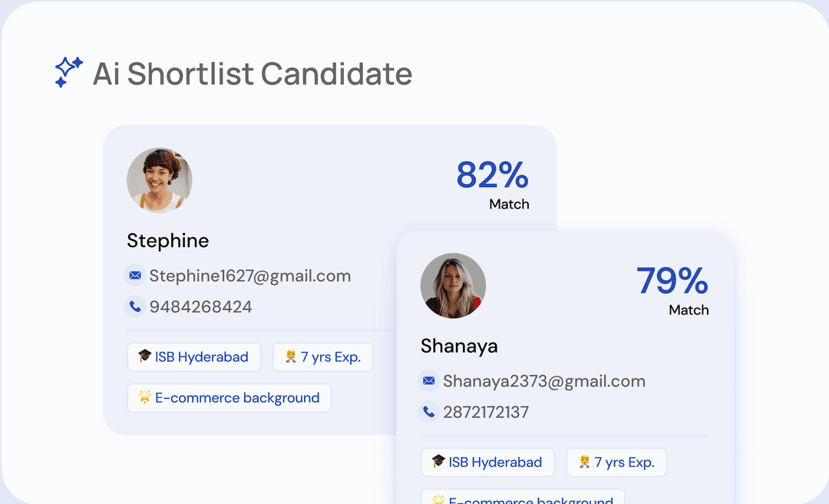Click the 79% match label on Shanaya's card

(x=672, y=282)
